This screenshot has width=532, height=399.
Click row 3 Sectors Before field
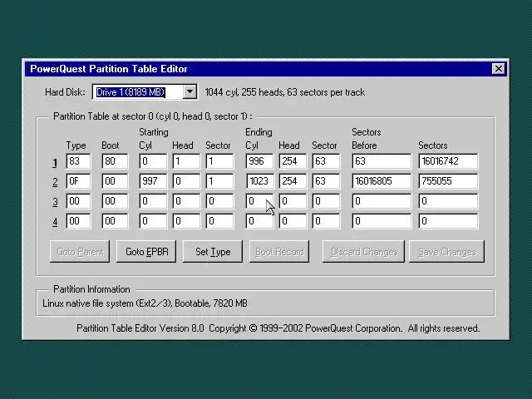click(382, 201)
